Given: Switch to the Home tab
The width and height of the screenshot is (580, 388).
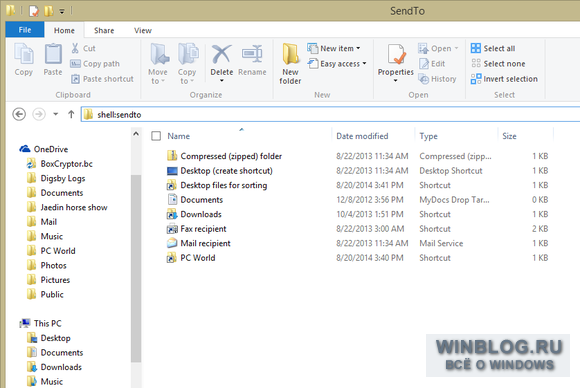Looking at the screenshot, I should pos(64,30).
